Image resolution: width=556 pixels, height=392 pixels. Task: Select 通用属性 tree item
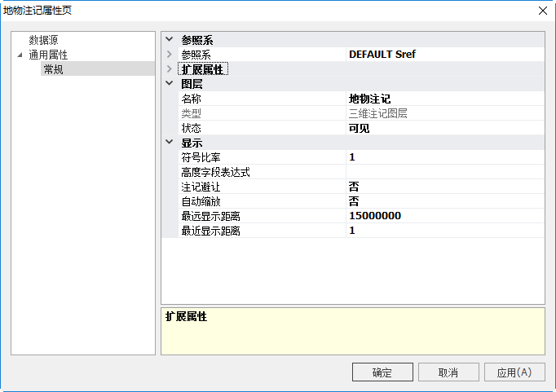(x=48, y=55)
